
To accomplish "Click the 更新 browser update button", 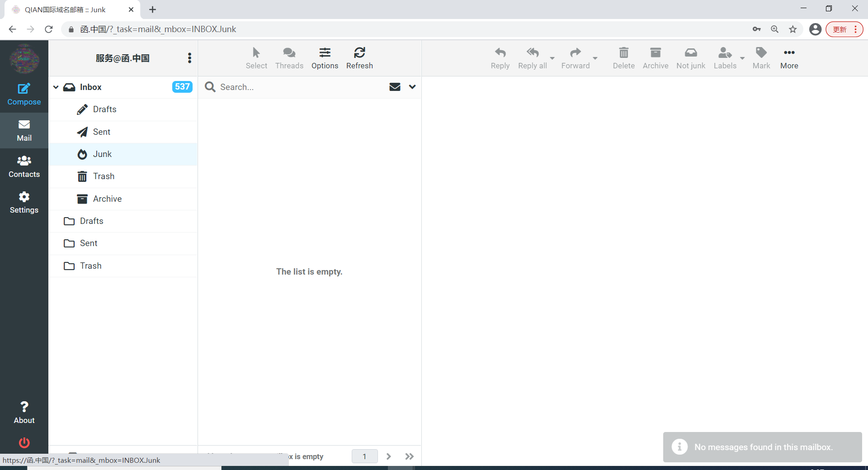I will (x=844, y=29).
